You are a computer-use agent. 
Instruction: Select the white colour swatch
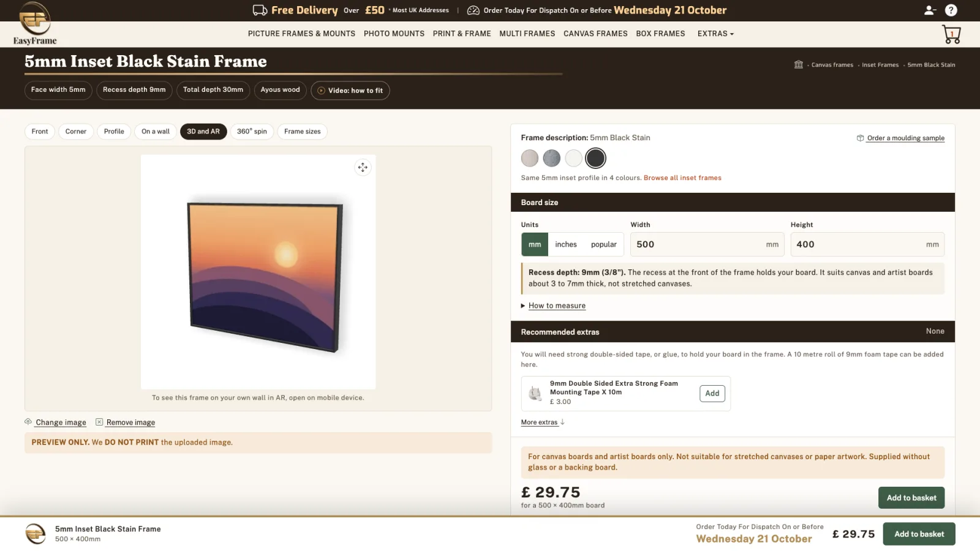[x=573, y=159]
